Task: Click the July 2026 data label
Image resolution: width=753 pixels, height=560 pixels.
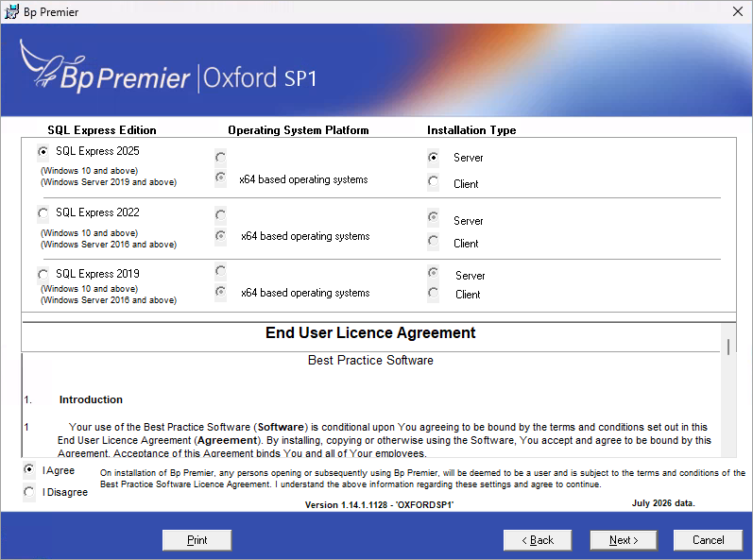Action: [x=663, y=503]
